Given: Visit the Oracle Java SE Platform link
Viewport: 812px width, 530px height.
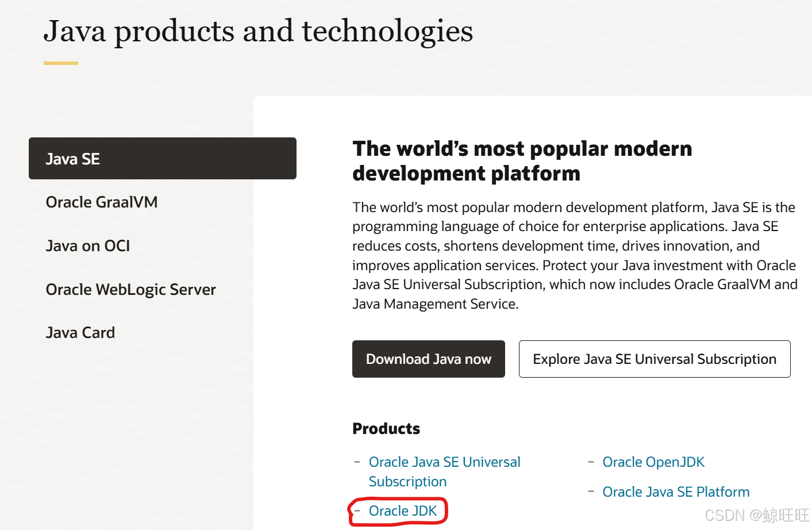Looking at the screenshot, I should click(676, 492).
